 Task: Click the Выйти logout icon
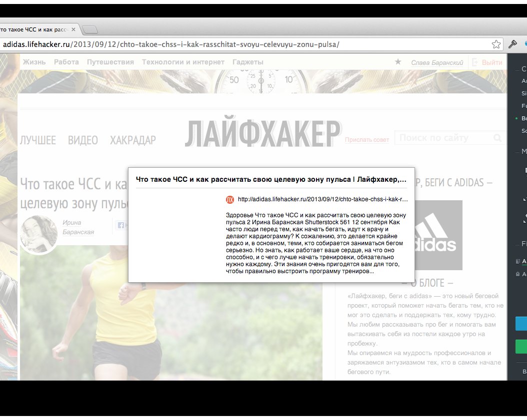pyautogui.click(x=475, y=62)
